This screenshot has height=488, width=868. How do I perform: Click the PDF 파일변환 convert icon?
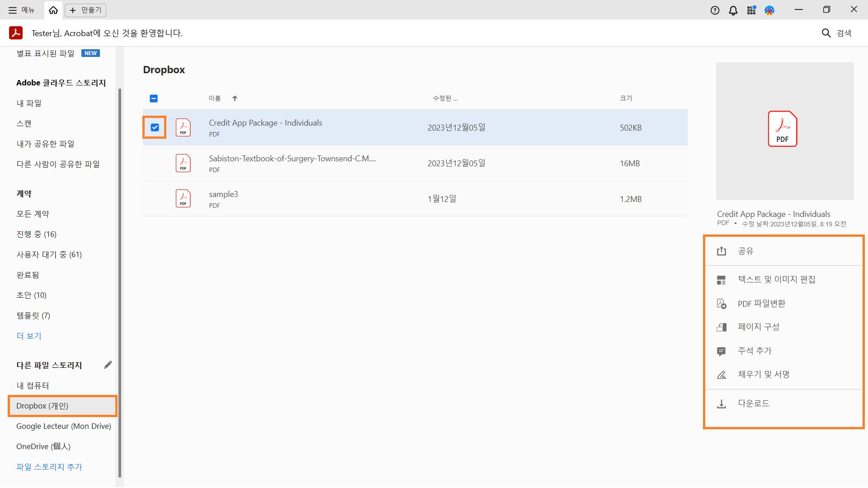click(x=722, y=304)
